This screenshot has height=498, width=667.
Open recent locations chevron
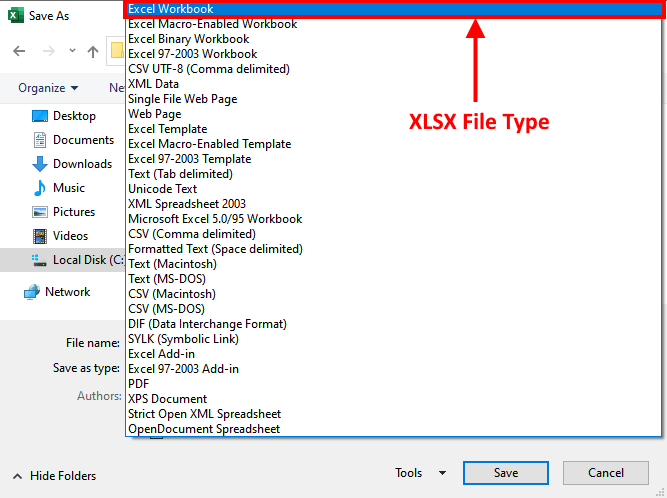click(72, 51)
